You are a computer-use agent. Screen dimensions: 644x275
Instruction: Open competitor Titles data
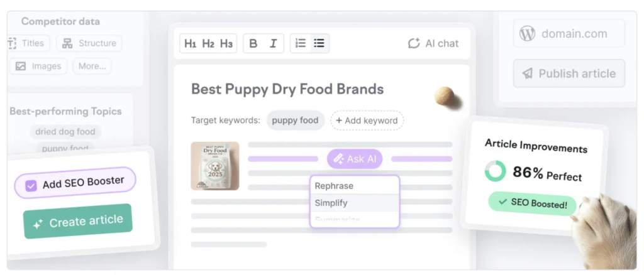(x=28, y=43)
